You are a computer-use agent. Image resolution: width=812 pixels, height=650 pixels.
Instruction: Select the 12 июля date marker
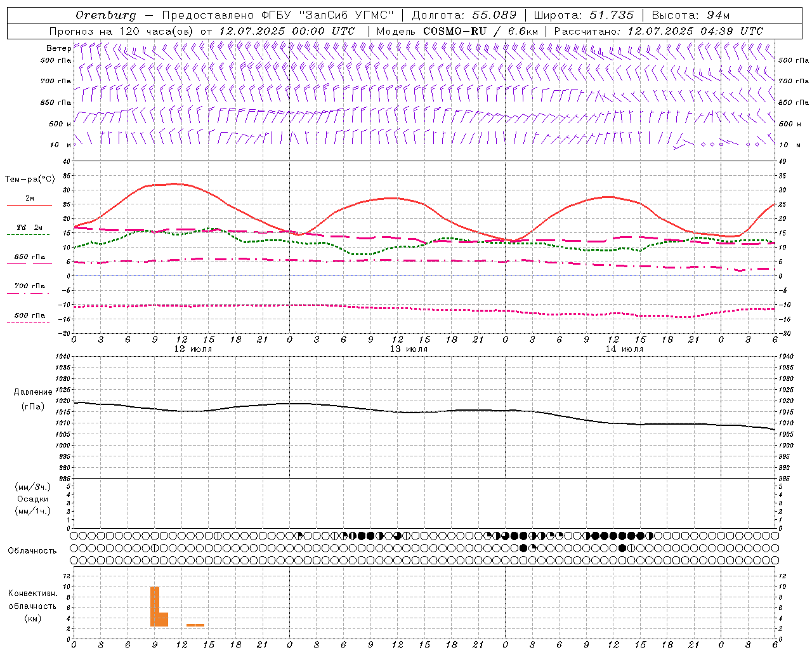click(x=193, y=349)
